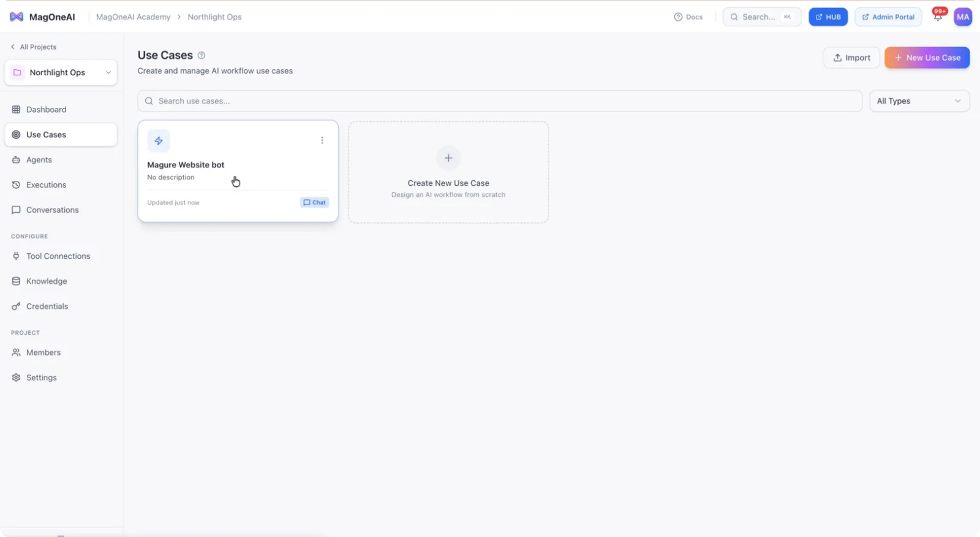Open the All Types filter dropdown
The image size is (980, 537).
919,101
